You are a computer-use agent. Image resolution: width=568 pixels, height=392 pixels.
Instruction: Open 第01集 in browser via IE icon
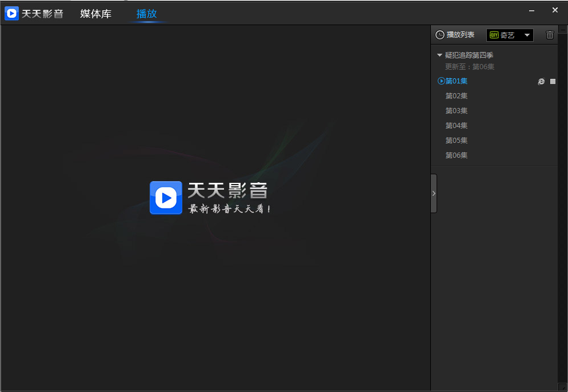pyautogui.click(x=541, y=82)
